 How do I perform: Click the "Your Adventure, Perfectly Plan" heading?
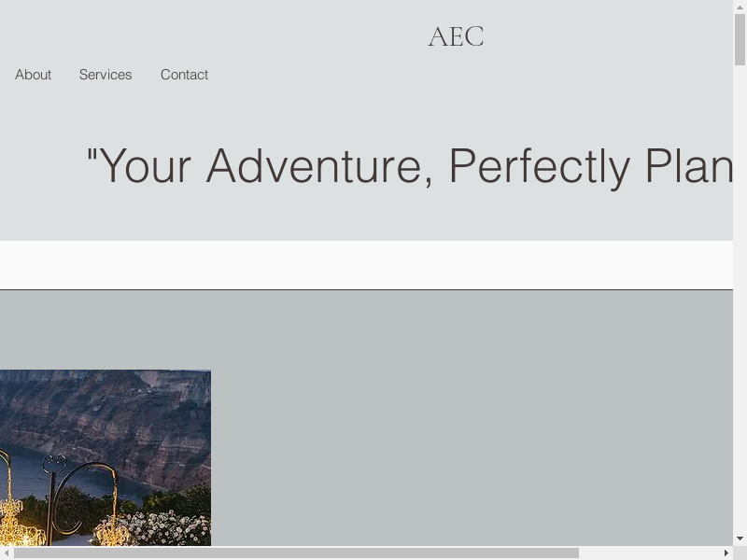(x=409, y=166)
